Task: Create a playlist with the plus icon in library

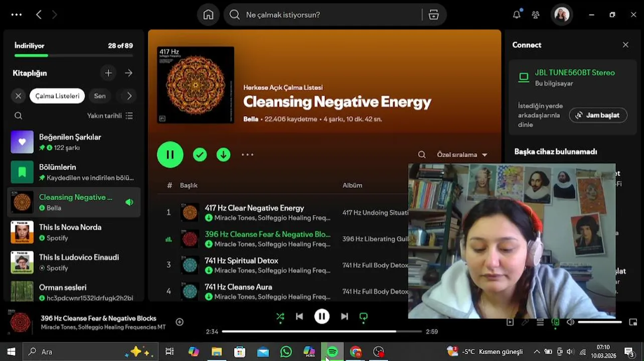Action: [x=108, y=73]
